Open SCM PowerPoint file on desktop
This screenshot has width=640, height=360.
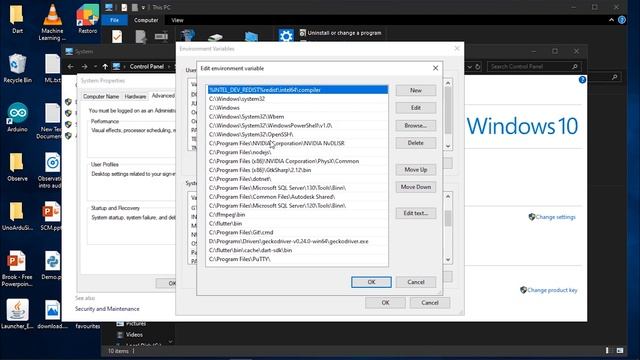[x=51, y=216]
